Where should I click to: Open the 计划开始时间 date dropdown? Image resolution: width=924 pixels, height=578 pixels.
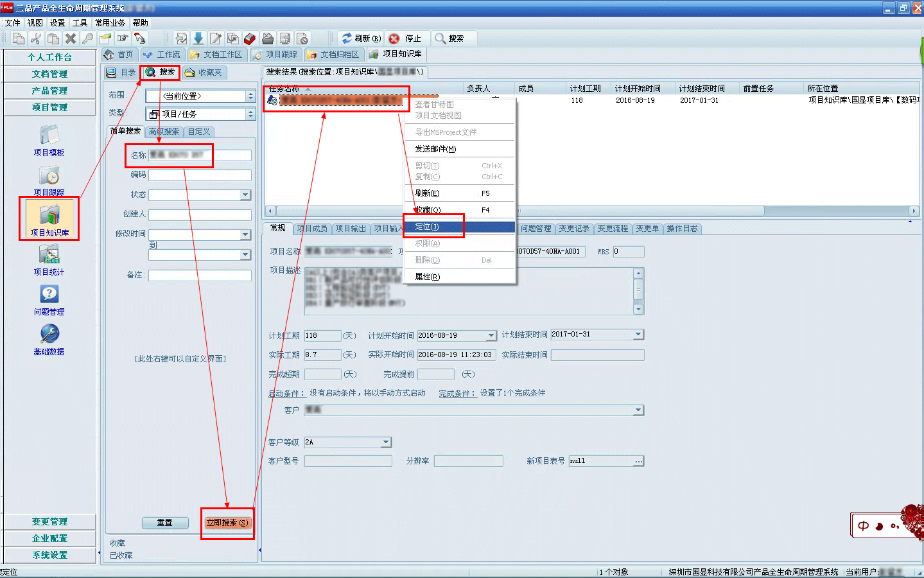coord(491,335)
